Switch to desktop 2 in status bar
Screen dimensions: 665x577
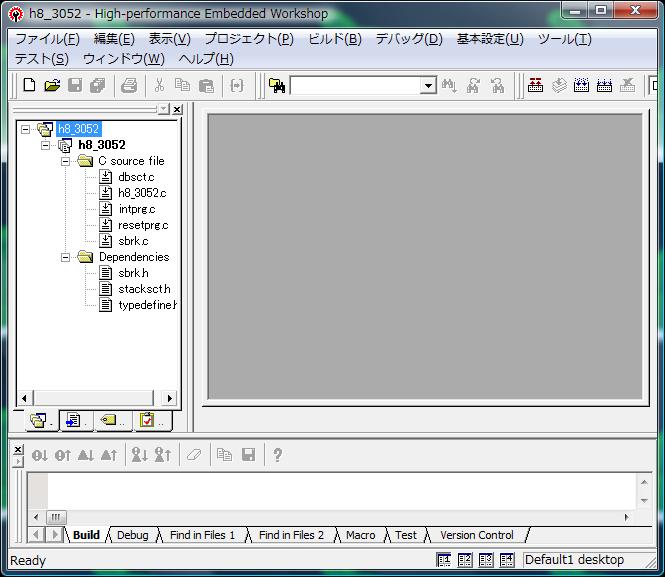465,560
